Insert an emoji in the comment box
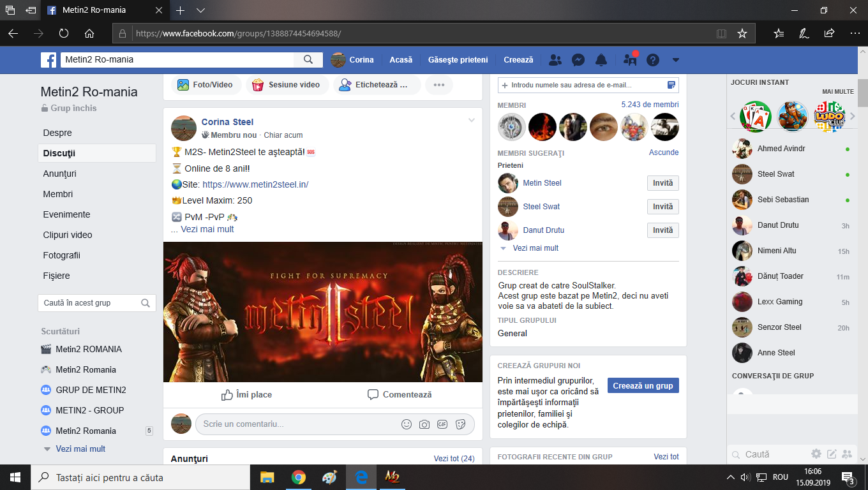This screenshot has width=868, height=490. tap(406, 424)
